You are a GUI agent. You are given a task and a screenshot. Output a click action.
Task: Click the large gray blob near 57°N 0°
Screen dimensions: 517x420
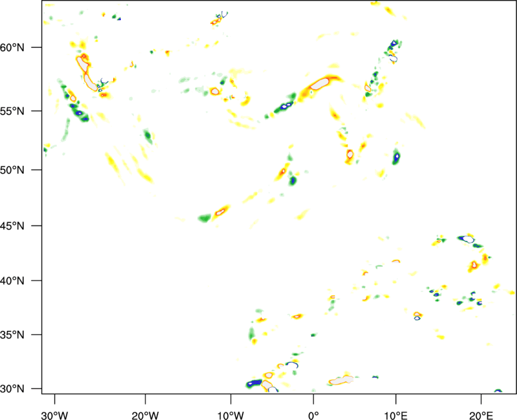[x=319, y=84]
